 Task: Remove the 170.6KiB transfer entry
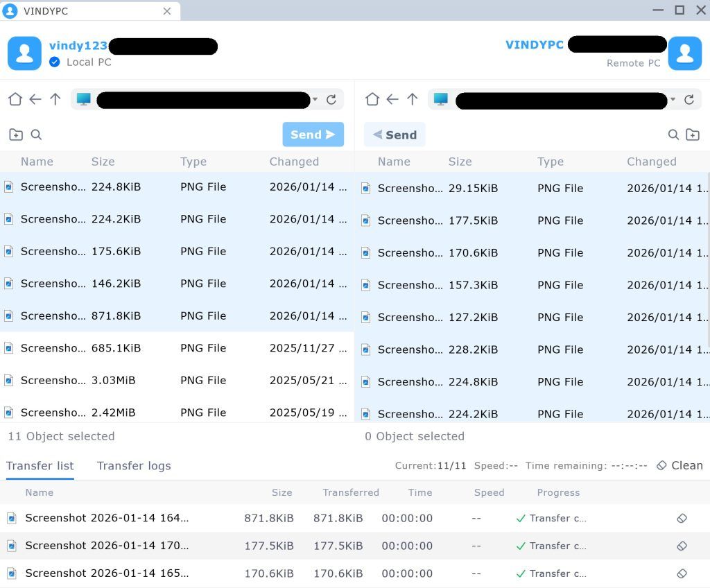click(x=682, y=573)
